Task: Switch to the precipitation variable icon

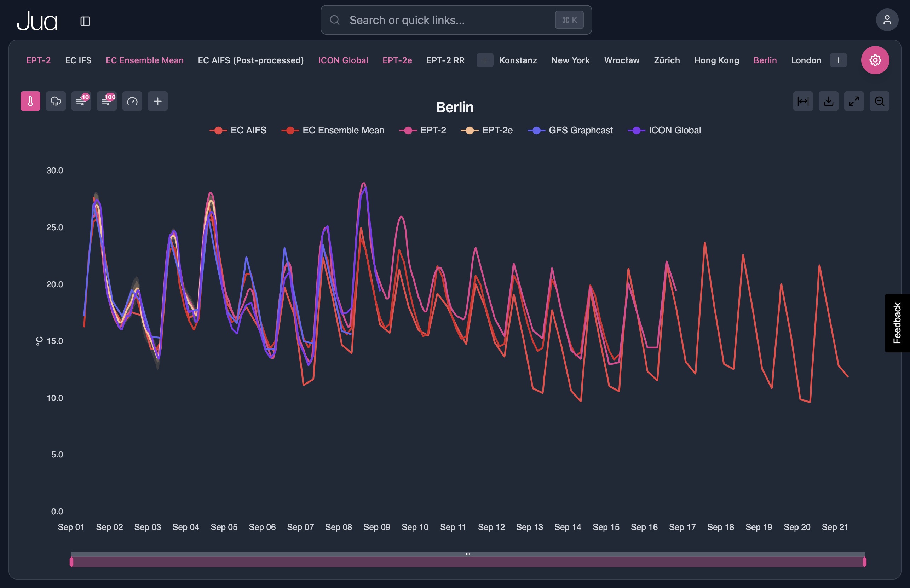Action: tap(56, 101)
